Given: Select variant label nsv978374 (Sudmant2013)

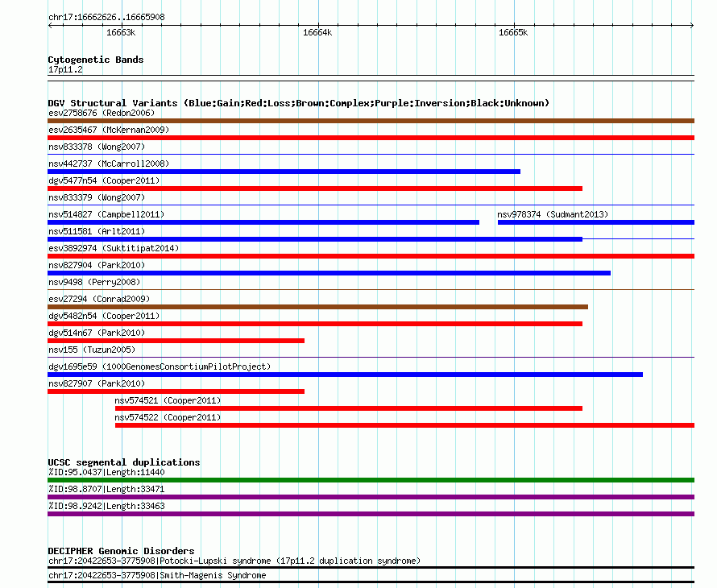Looking at the screenshot, I should pos(553,214).
